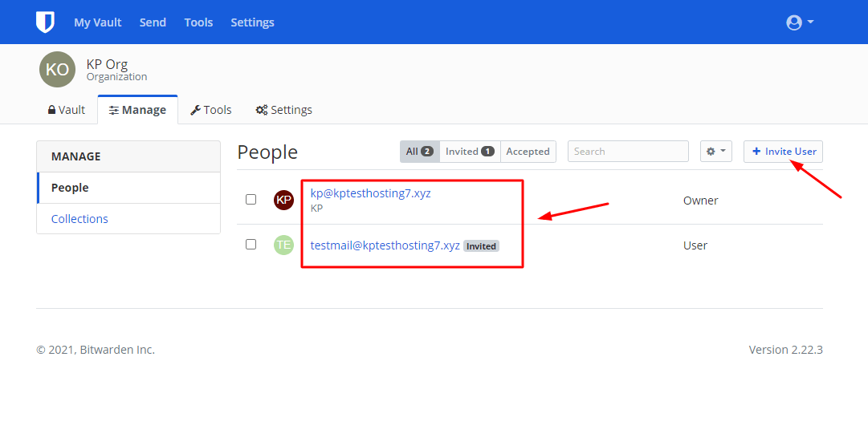868x446 pixels.
Task: Open Send in top navigation
Action: [153, 22]
